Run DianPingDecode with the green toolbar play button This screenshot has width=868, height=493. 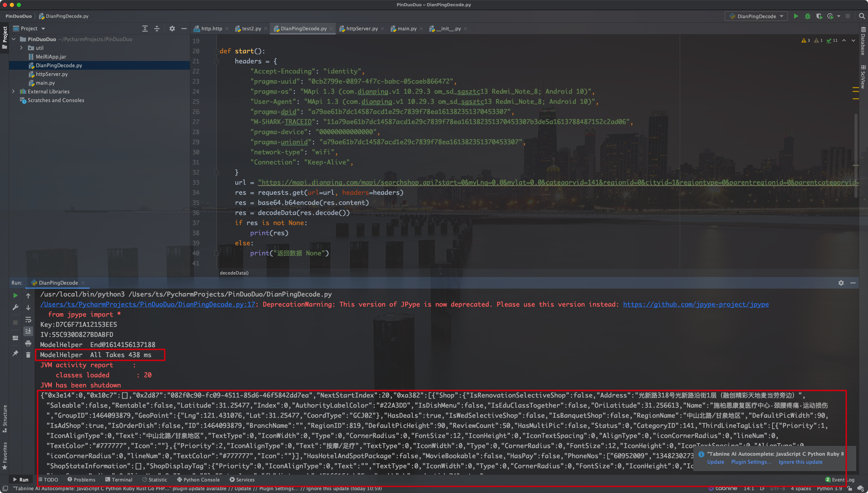(796, 16)
